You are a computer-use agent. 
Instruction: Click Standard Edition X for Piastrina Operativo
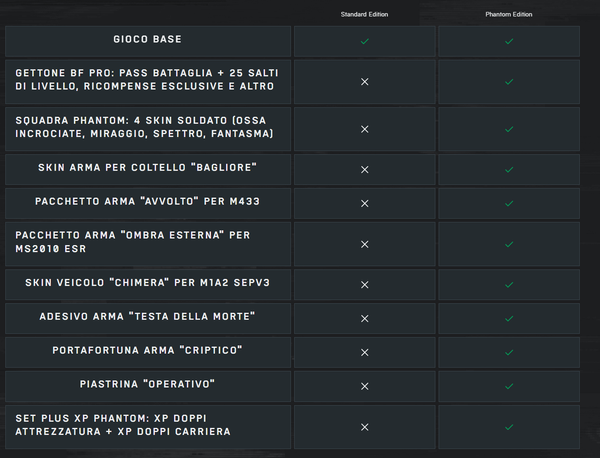tap(365, 386)
